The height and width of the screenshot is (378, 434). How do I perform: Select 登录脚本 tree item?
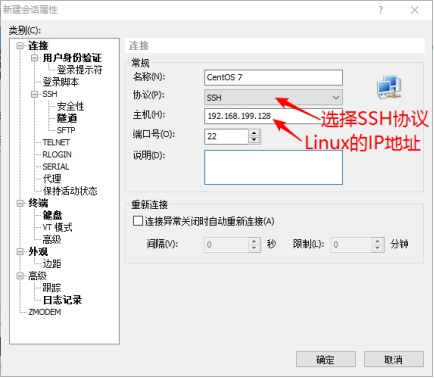(x=61, y=82)
